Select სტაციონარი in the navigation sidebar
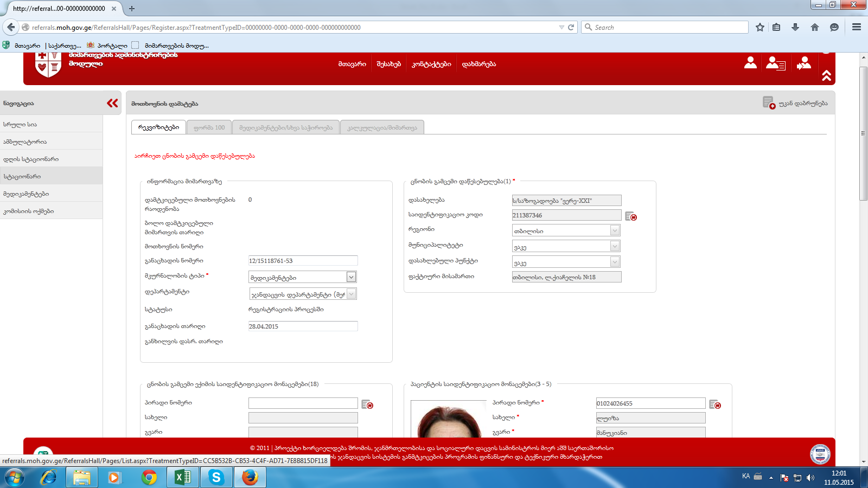 click(22, 176)
